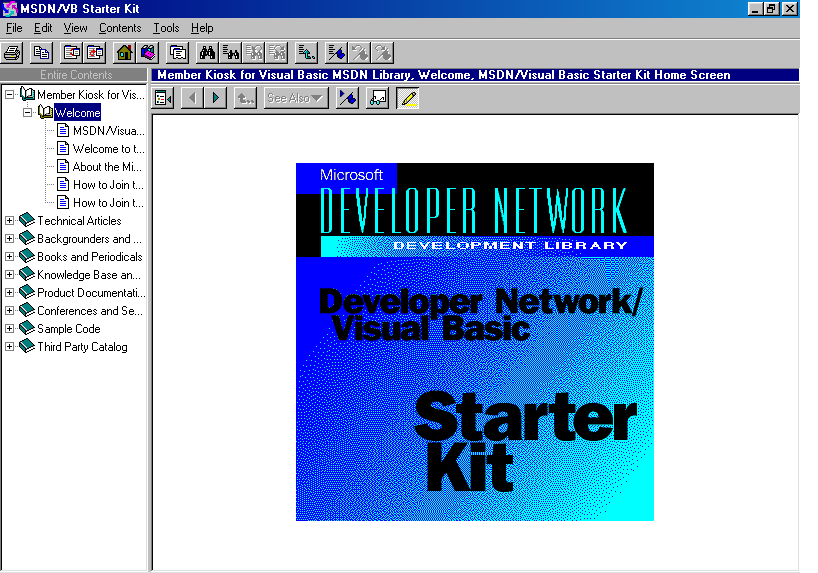Open Search with the binoculars icon
The width and height of the screenshot is (818, 573).
207,53
